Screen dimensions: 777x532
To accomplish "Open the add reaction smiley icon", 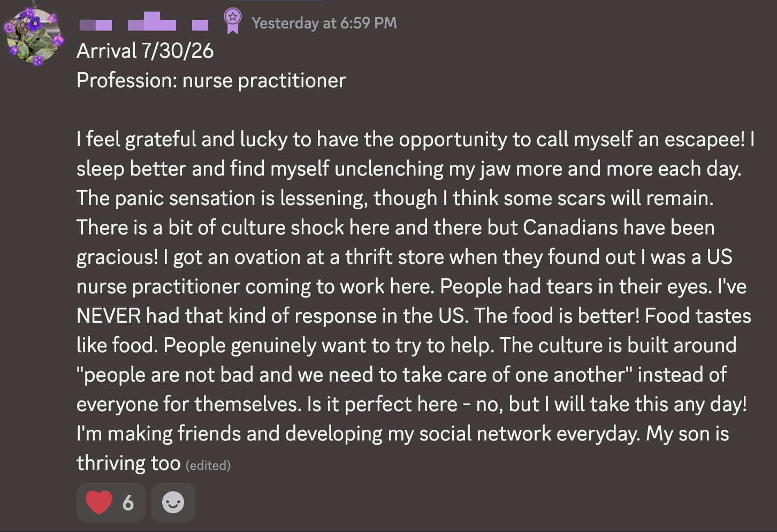I will 173,503.
